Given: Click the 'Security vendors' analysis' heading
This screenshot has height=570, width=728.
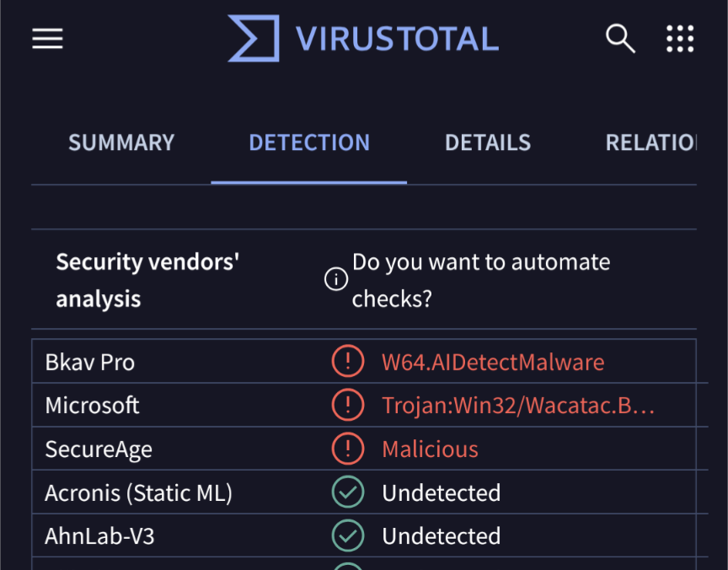Looking at the screenshot, I should pyautogui.click(x=147, y=280).
